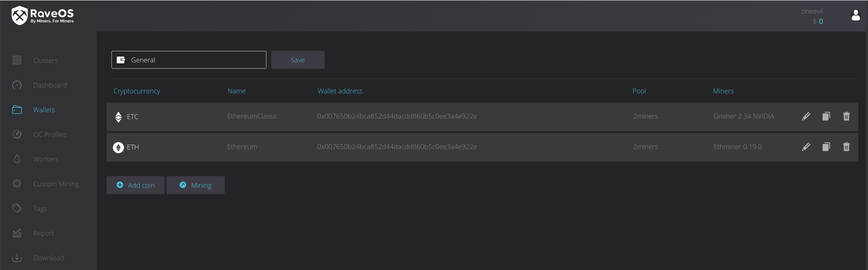Click the Add coin button
868x270 pixels.
tap(135, 185)
